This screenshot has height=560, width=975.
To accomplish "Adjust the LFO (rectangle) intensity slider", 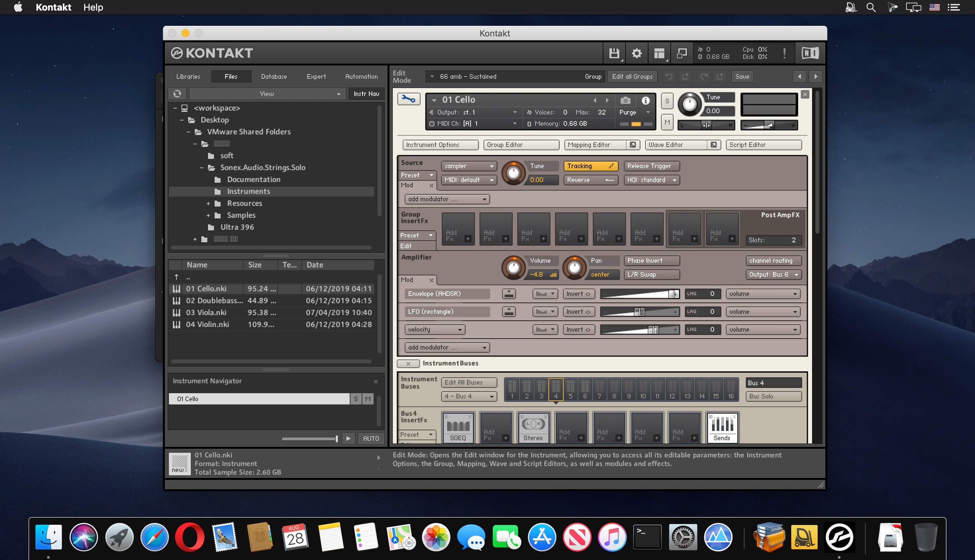I will point(640,311).
